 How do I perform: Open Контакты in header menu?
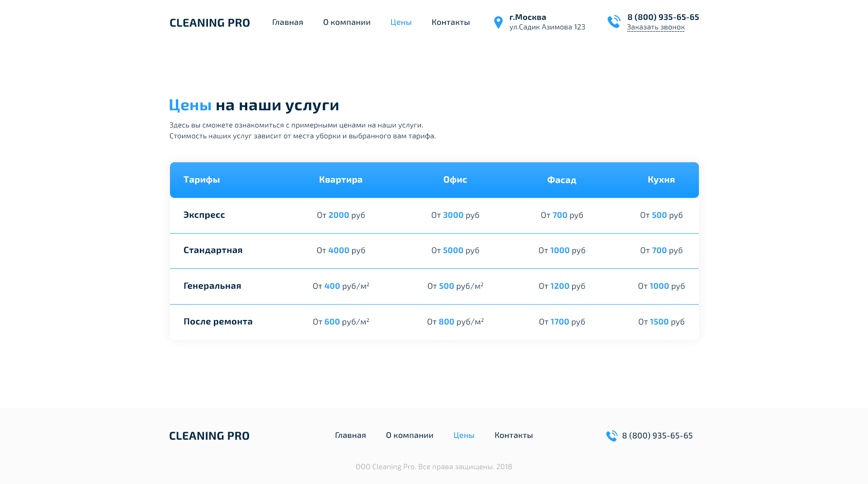pyautogui.click(x=451, y=22)
